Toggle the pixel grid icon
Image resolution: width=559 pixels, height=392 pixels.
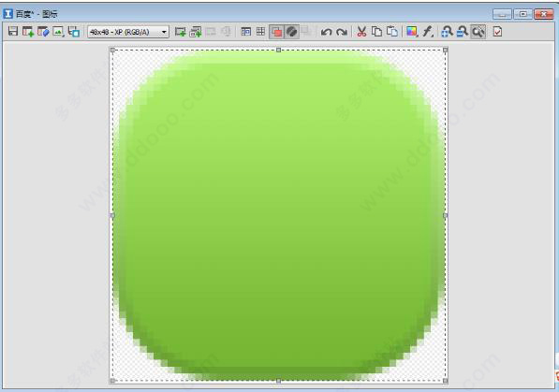(x=260, y=32)
